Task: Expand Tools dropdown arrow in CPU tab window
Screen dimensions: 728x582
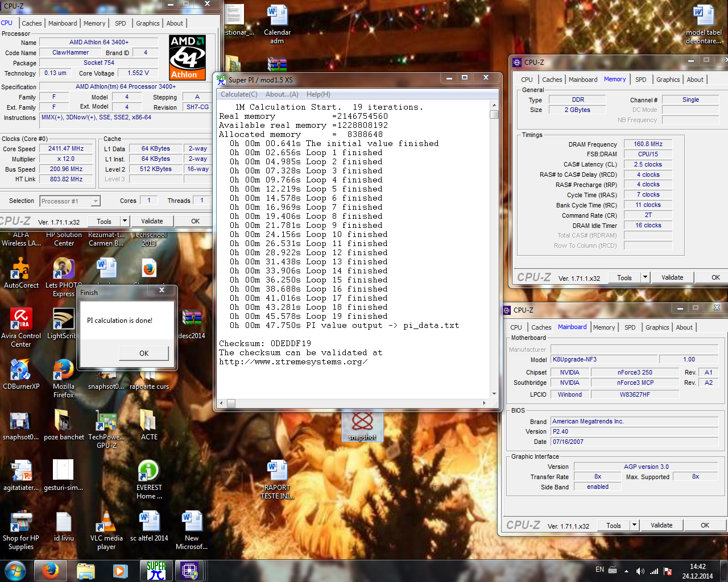Action: coord(125,221)
